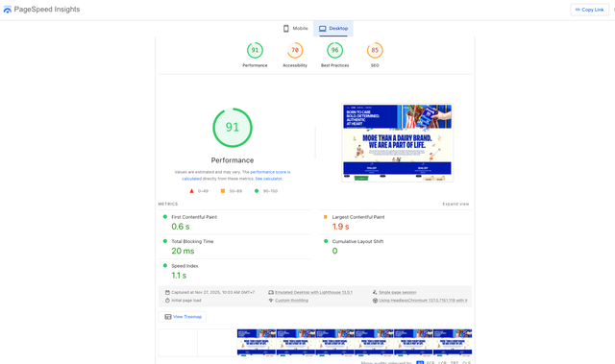
Task: Select the SEO score gauge showing 85
Action: point(375,50)
